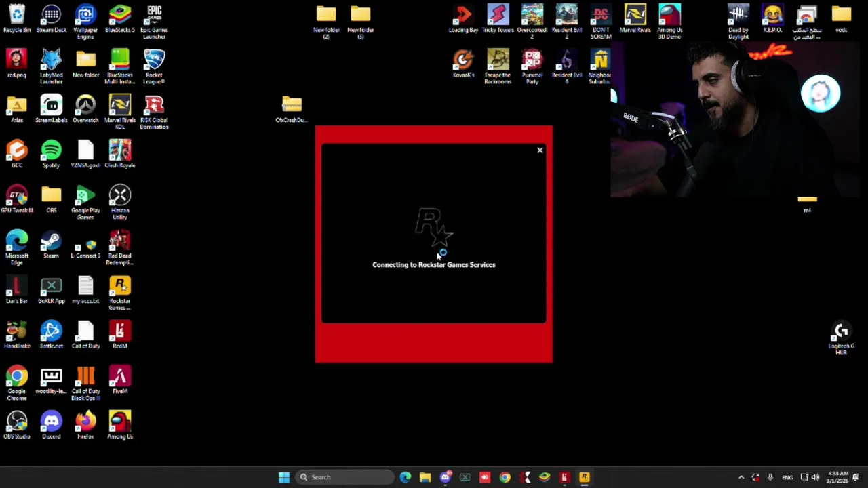Select the Epic Games Launcher shortcut
The height and width of the screenshot is (488, 868).
click(154, 22)
